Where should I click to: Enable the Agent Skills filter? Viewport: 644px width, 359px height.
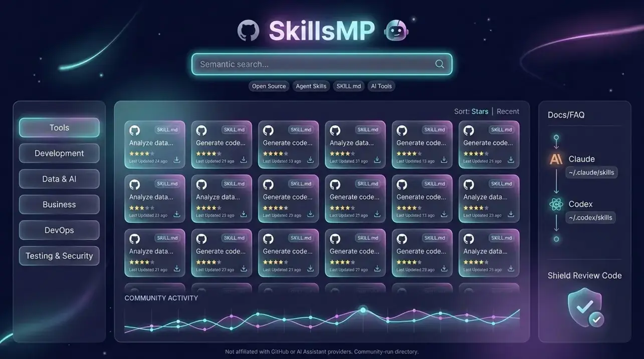click(311, 86)
